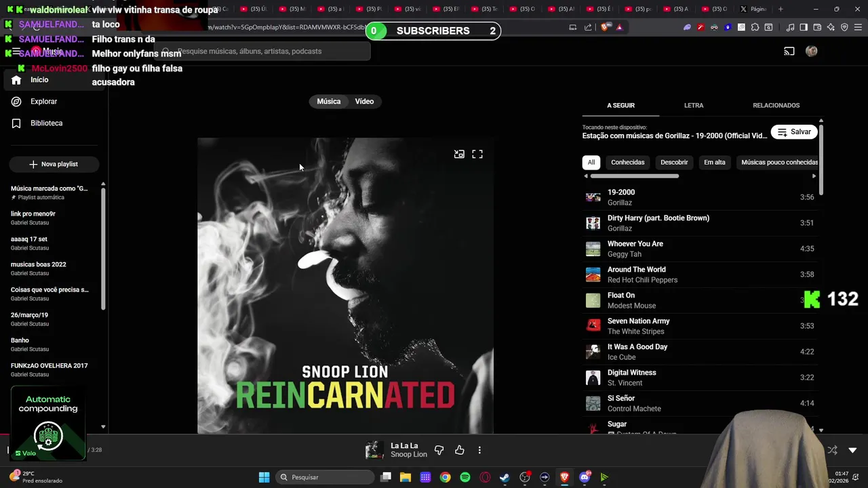
Task: Toggle the sidebar panel browser icon
Action: click(x=804, y=27)
